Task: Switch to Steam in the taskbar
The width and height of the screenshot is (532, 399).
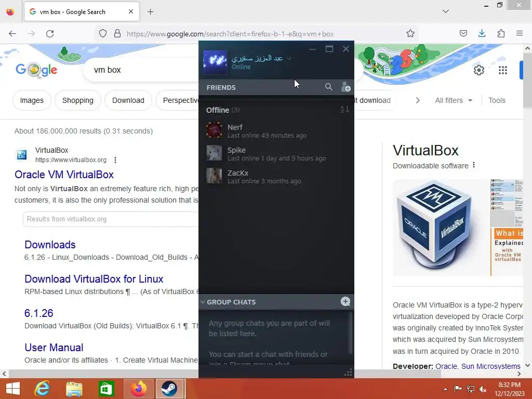Action: [170, 389]
